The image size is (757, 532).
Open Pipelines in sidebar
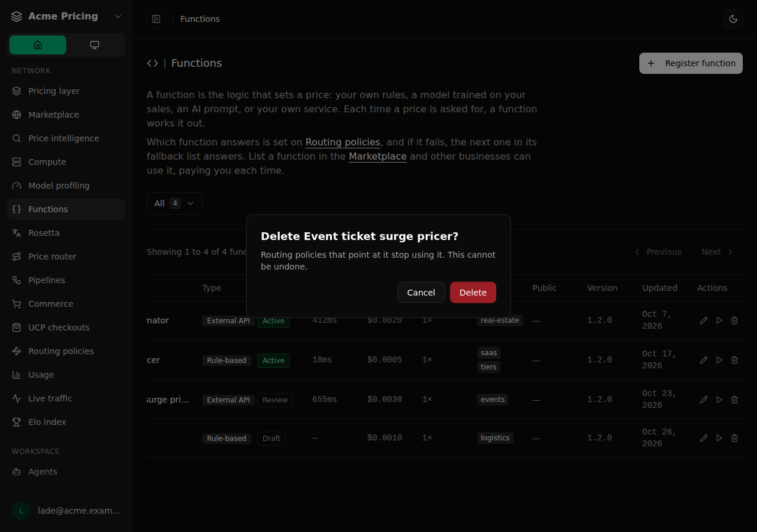pyautogui.click(x=66, y=280)
